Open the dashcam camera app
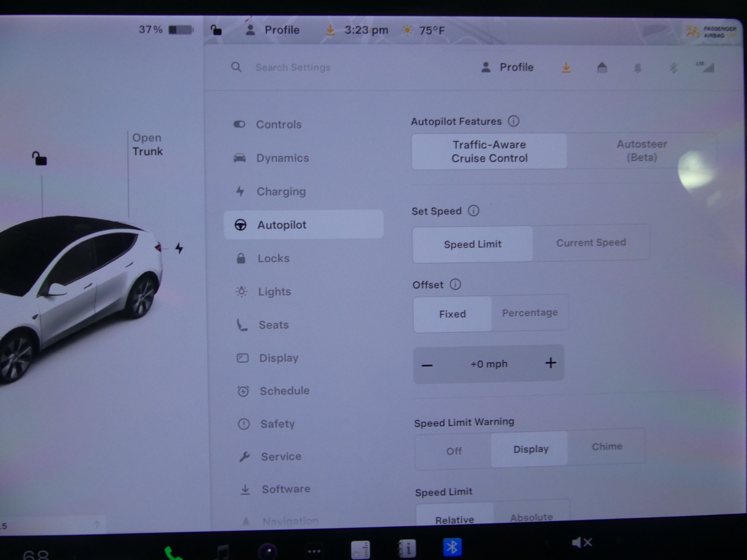The height and width of the screenshot is (560, 747). 268,551
